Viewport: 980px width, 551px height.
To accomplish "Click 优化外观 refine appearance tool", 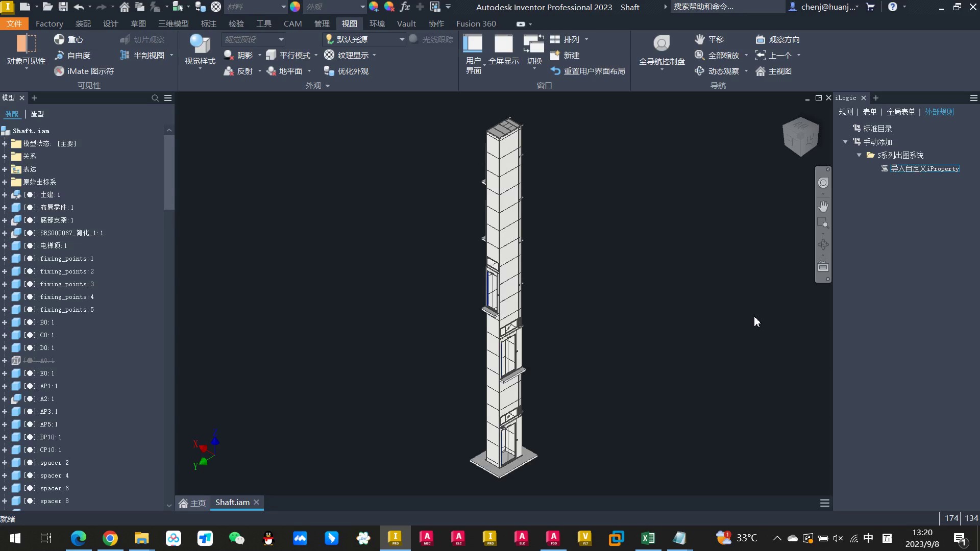I will (x=347, y=71).
